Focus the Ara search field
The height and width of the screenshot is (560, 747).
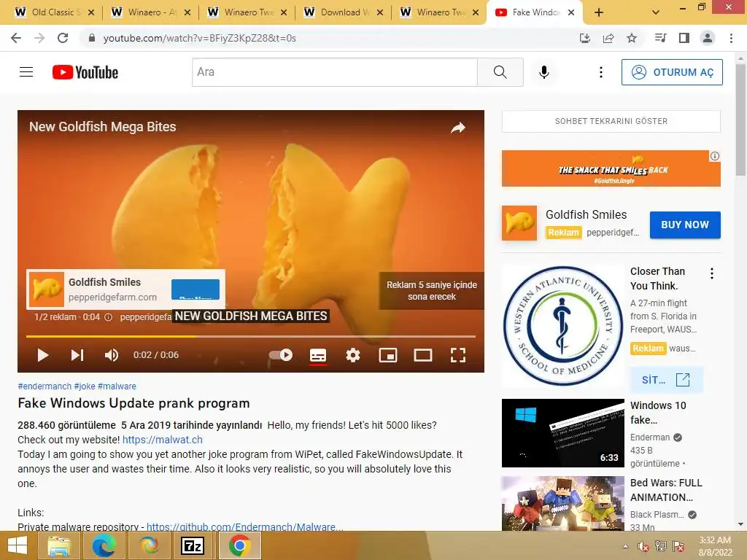(x=334, y=72)
